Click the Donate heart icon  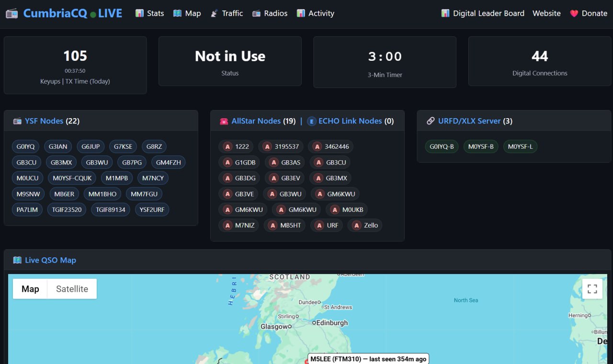(x=574, y=13)
